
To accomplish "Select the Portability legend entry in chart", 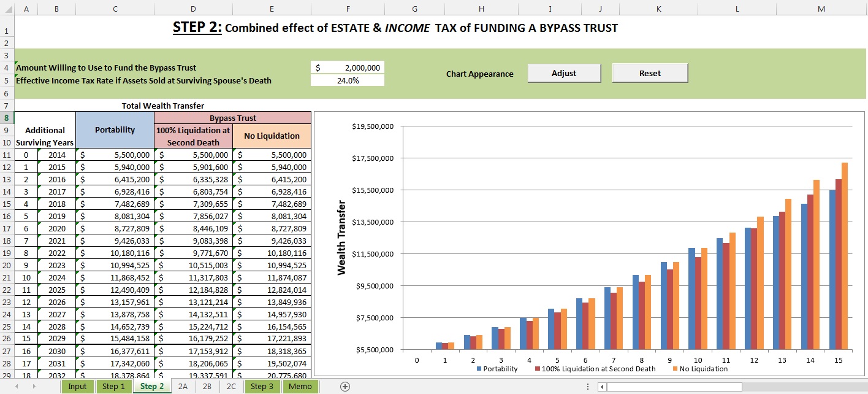I will 497,369.
